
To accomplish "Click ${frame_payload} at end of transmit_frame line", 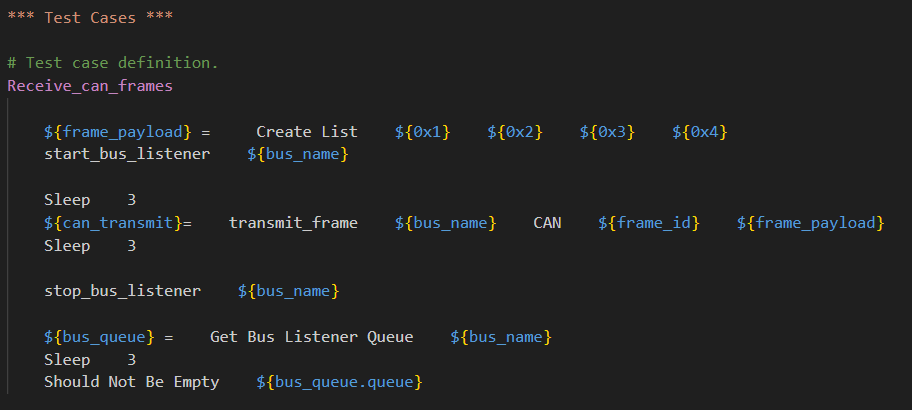I will (x=810, y=223).
